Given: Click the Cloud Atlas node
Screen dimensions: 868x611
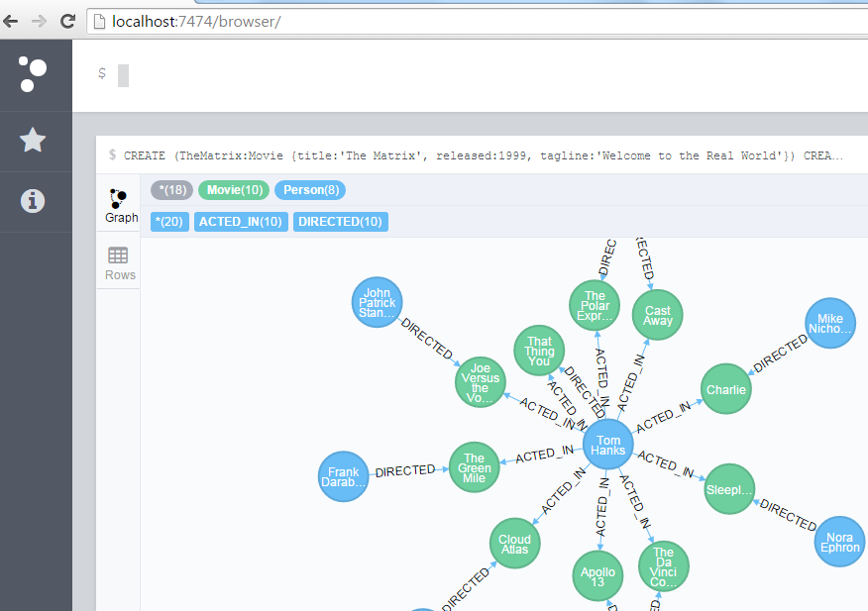Looking at the screenshot, I should pyautogui.click(x=515, y=544).
